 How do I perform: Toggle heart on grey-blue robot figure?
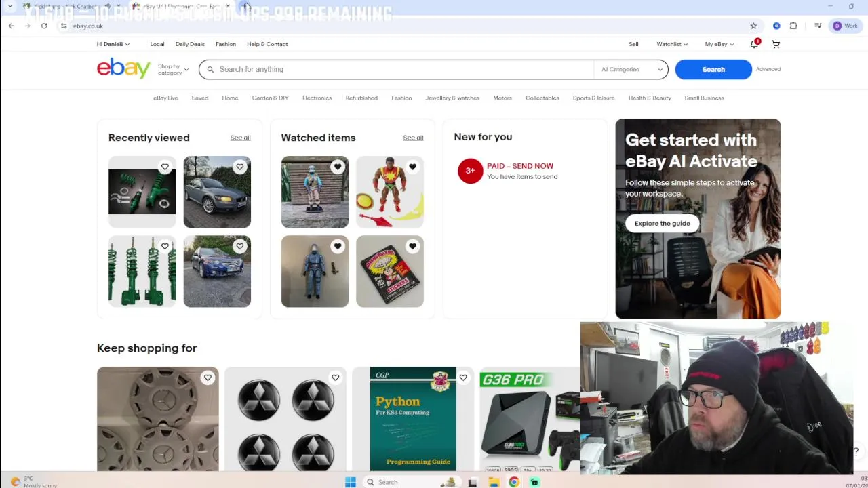tap(338, 246)
